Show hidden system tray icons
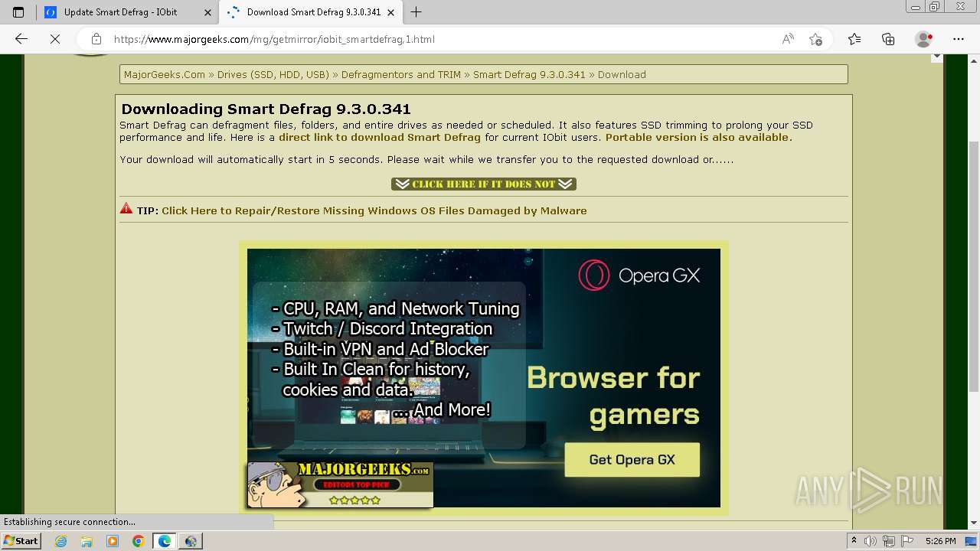The image size is (980, 551). pos(854,541)
